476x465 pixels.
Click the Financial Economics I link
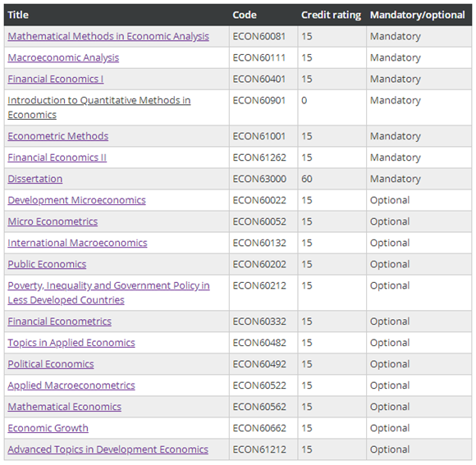(56, 79)
